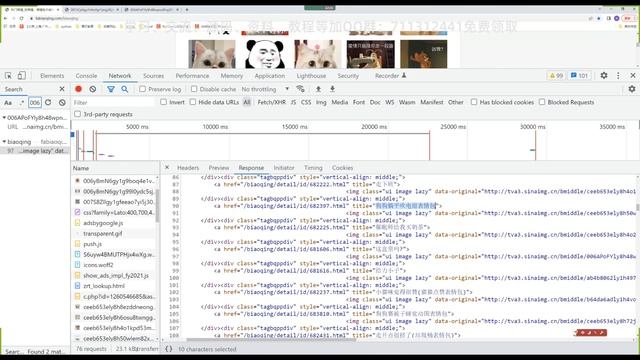Collapse the biaoqing search result group

(4, 142)
